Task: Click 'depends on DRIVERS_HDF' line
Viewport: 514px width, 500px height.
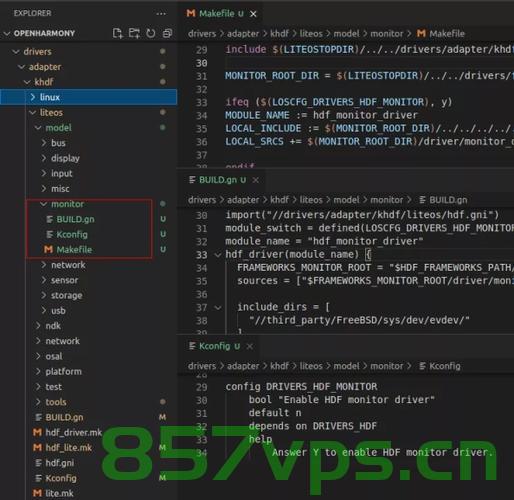Action: [313, 426]
